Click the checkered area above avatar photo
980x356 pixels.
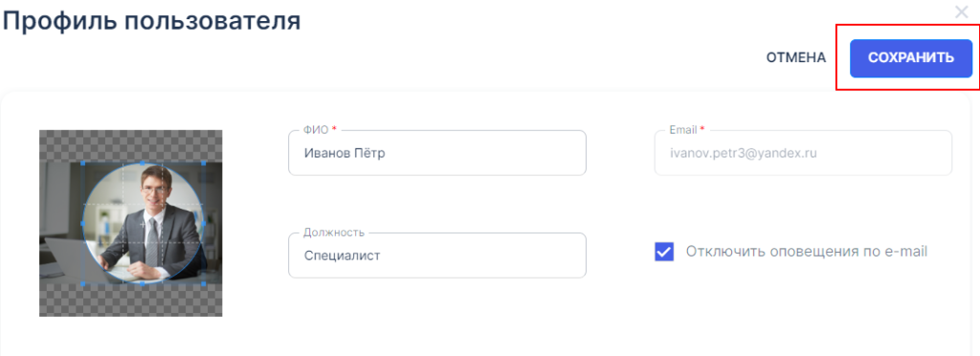coord(130,145)
